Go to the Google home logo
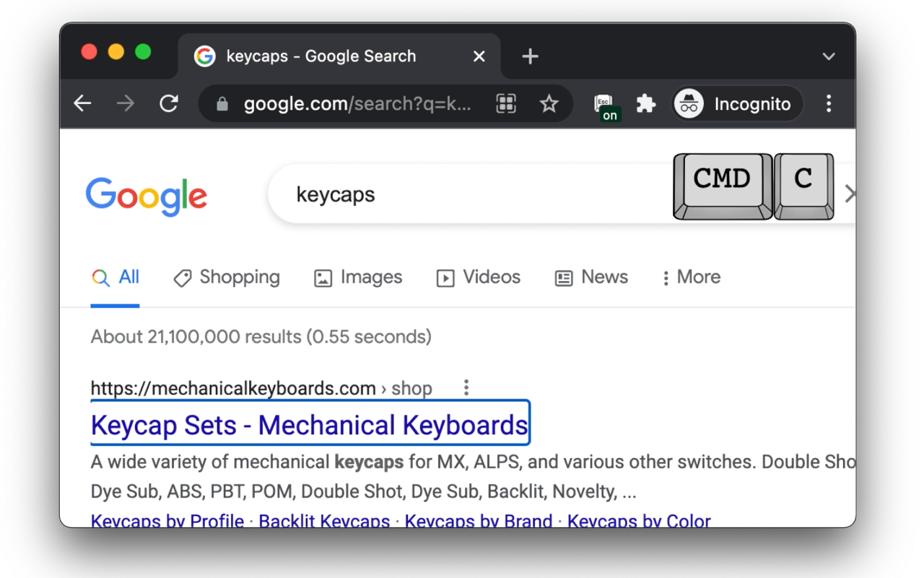 click(x=147, y=196)
